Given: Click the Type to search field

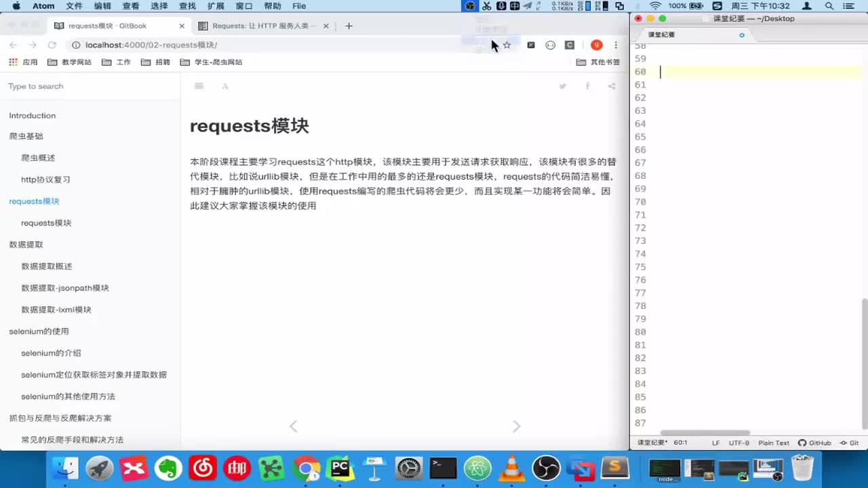Looking at the screenshot, I should coord(90,86).
